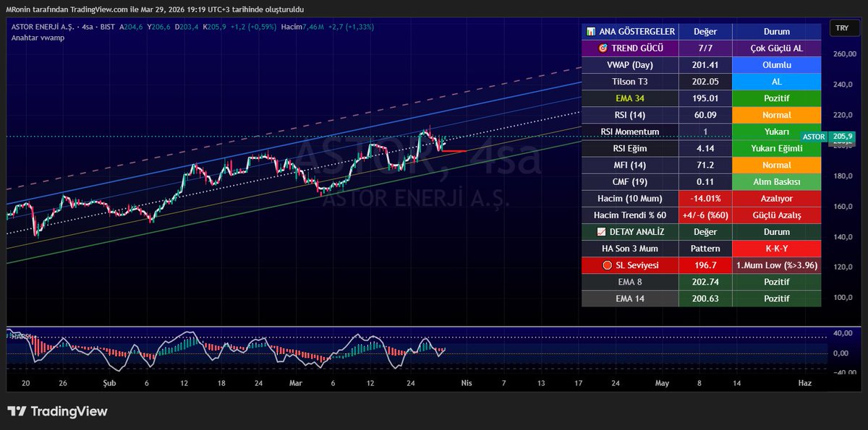The image size is (868, 430).
Task: Click the -14.01% volume value
Action: (705, 199)
